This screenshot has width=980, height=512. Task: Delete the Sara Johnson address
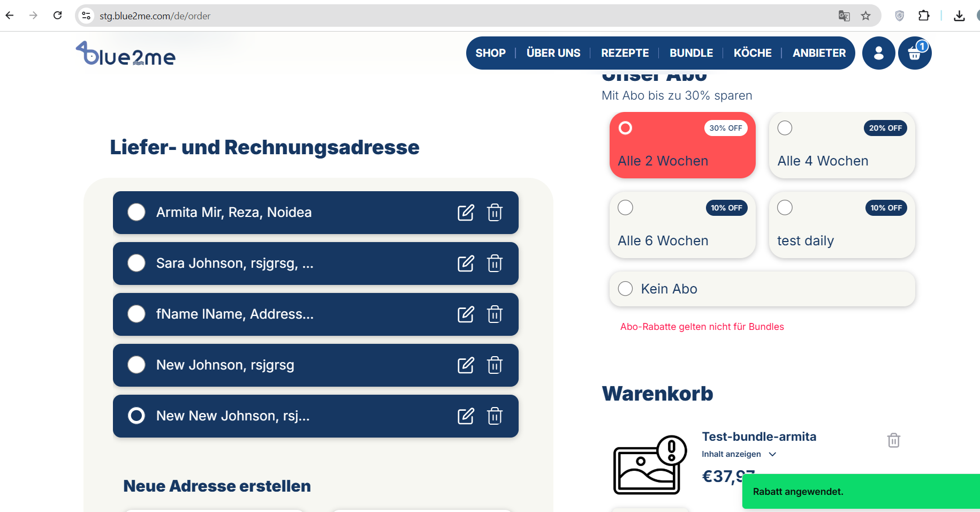495,263
